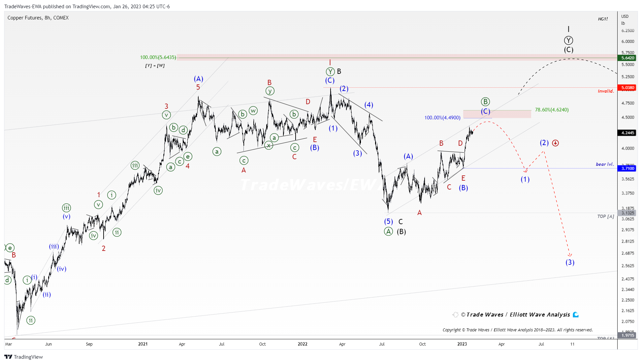Click the 2022 label on the time axis
The width and height of the screenshot is (642, 364).
(303, 344)
